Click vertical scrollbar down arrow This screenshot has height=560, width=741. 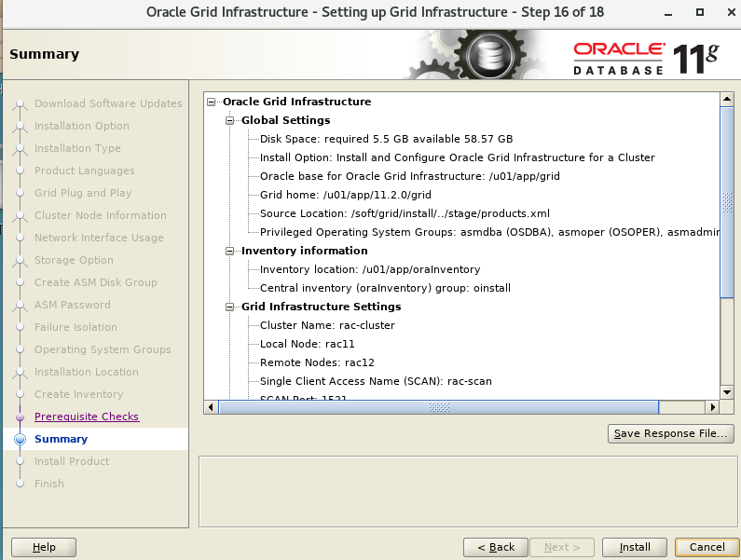(726, 393)
